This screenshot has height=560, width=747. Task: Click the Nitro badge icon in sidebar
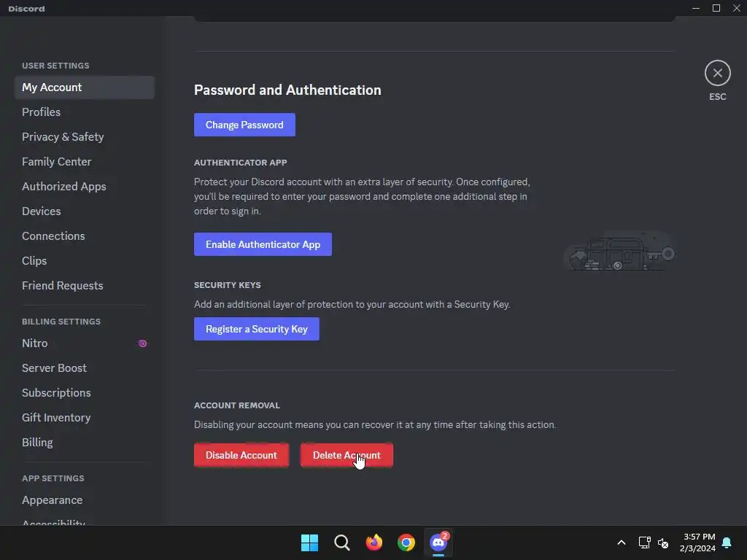142,343
